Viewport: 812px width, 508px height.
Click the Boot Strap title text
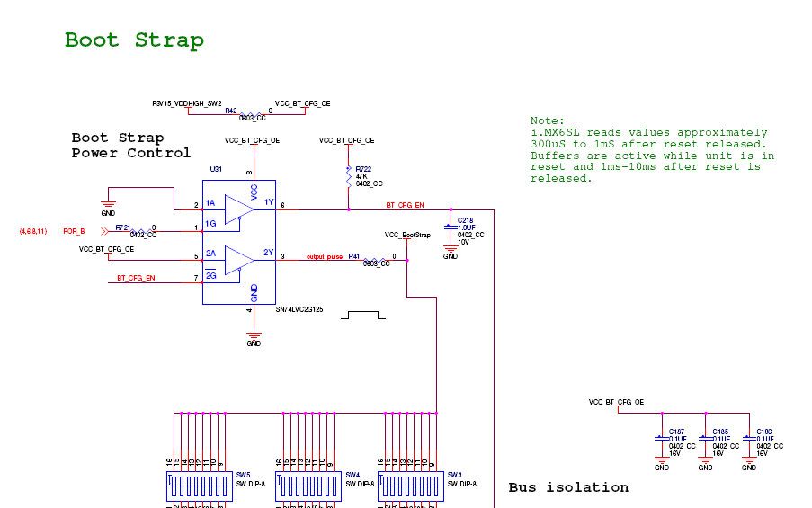(x=134, y=40)
